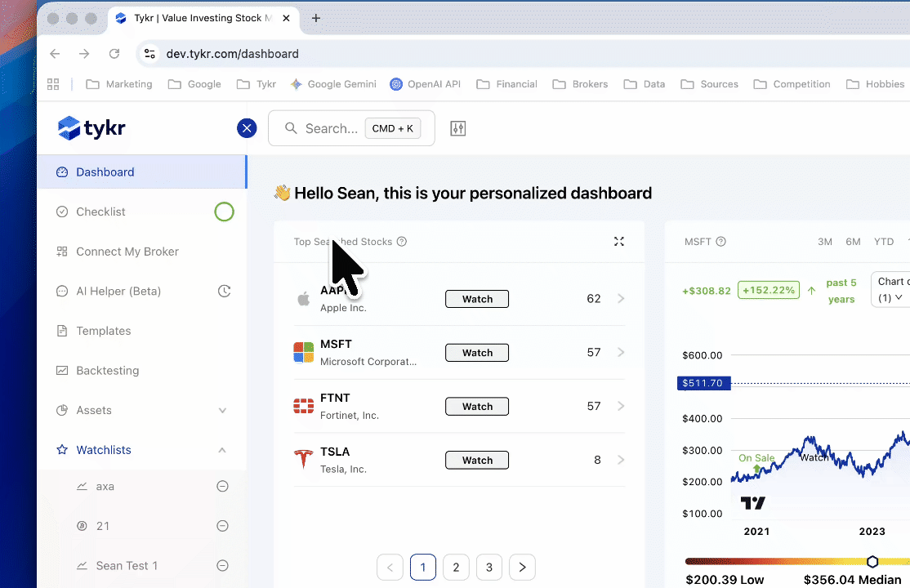910x588 pixels.
Task: Click help icon next to MSFT title
Action: pyautogui.click(x=721, y=242)
